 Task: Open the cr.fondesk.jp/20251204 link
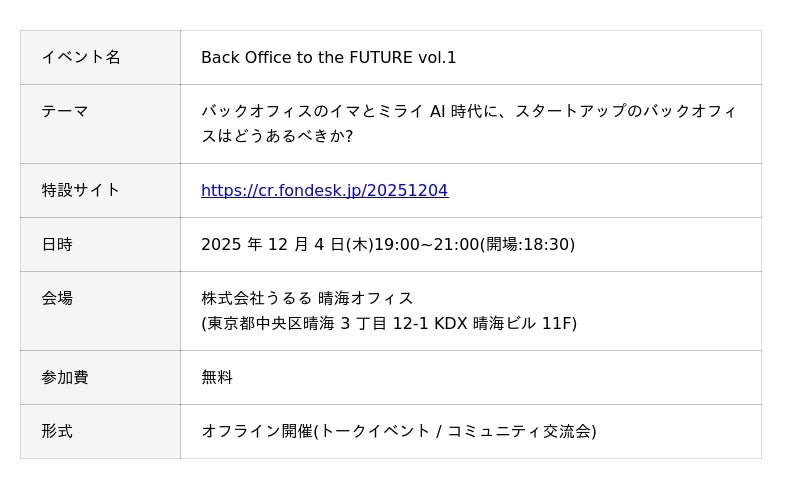click(x=324, y=191)
